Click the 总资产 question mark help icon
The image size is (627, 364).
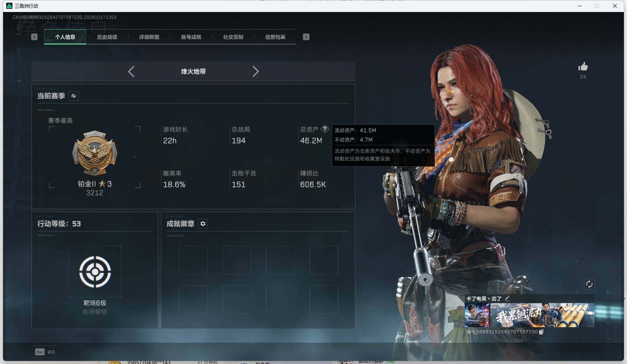325,129
